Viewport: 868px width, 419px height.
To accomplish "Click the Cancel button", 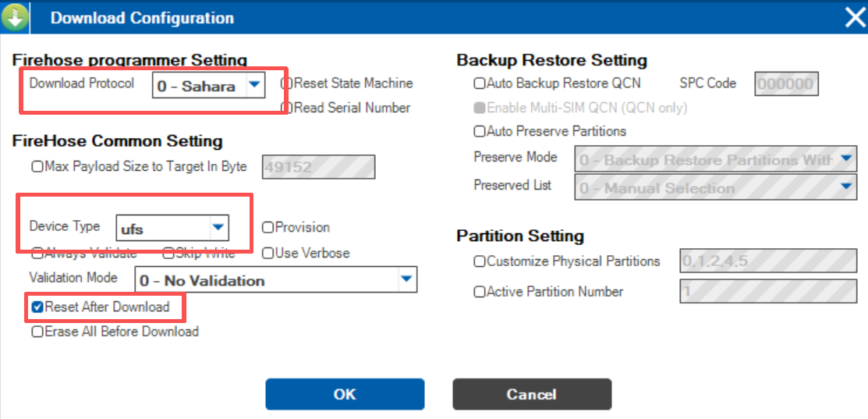I will [x=532, y=395].
